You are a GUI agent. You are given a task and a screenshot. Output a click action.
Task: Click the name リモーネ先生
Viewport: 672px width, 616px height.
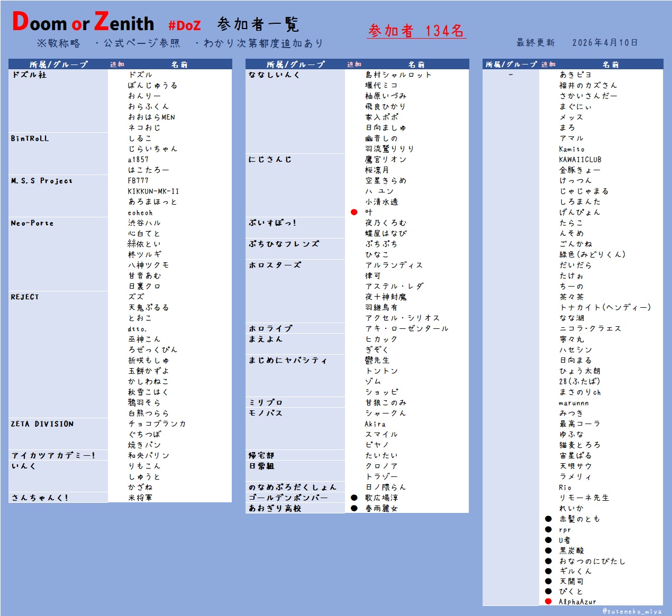[584, 498]
